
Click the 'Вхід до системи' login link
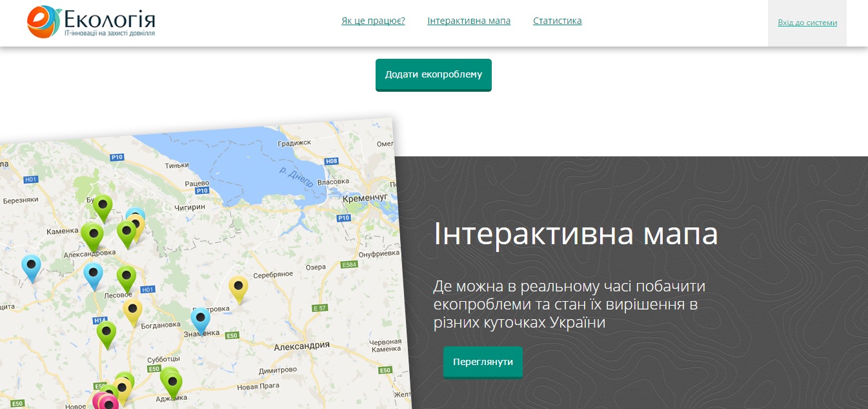[x=807, y=23]
